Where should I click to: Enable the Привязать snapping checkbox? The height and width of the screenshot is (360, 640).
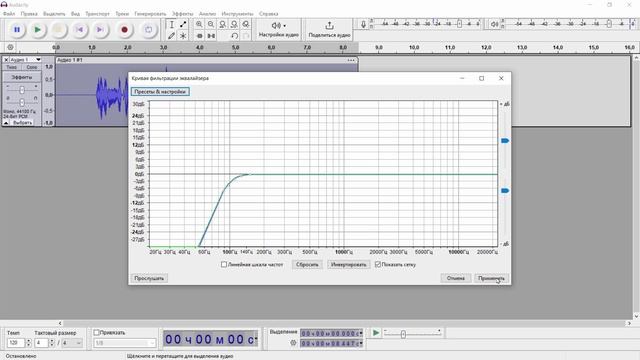coord(96,333)
